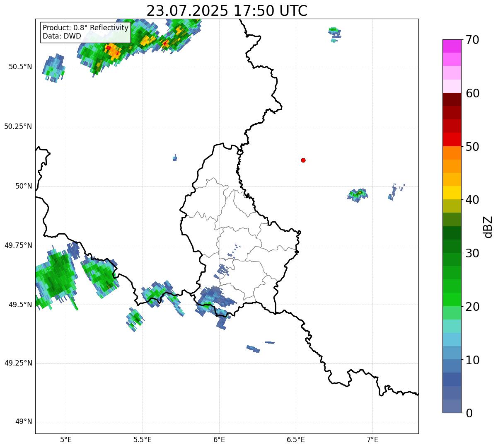
Task: Click the dark maroon colorbar swatch below 60
Action: [452, 99]
